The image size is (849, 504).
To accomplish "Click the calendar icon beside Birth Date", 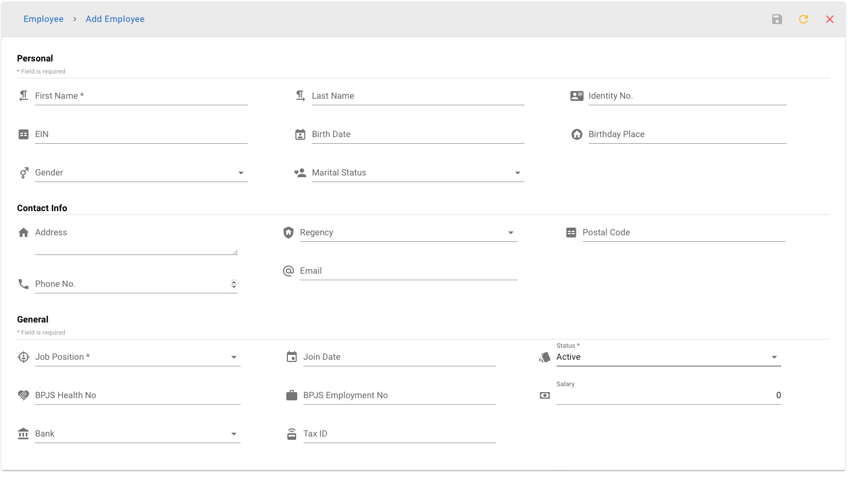I will click(300, 134).
